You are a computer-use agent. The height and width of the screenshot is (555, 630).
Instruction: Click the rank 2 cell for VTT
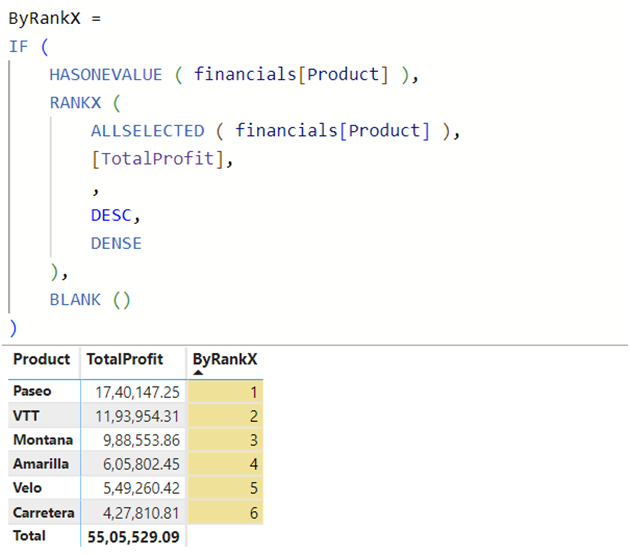[225, 416]
